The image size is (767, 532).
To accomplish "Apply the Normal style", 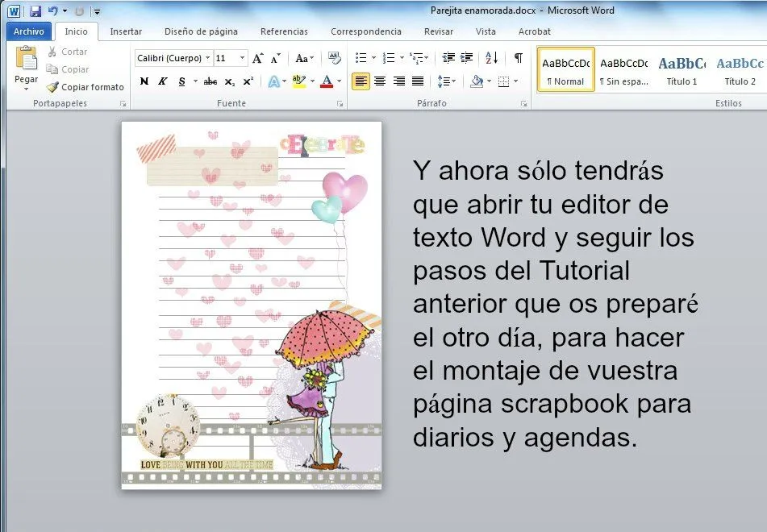I will pyautogui.click(x=566, y=69).
